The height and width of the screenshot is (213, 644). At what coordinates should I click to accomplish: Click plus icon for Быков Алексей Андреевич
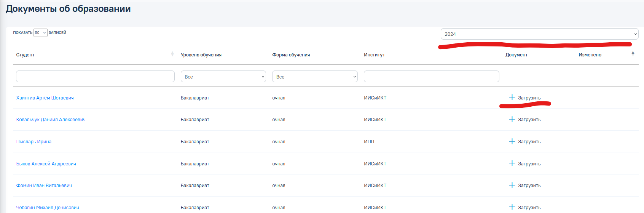512,163
